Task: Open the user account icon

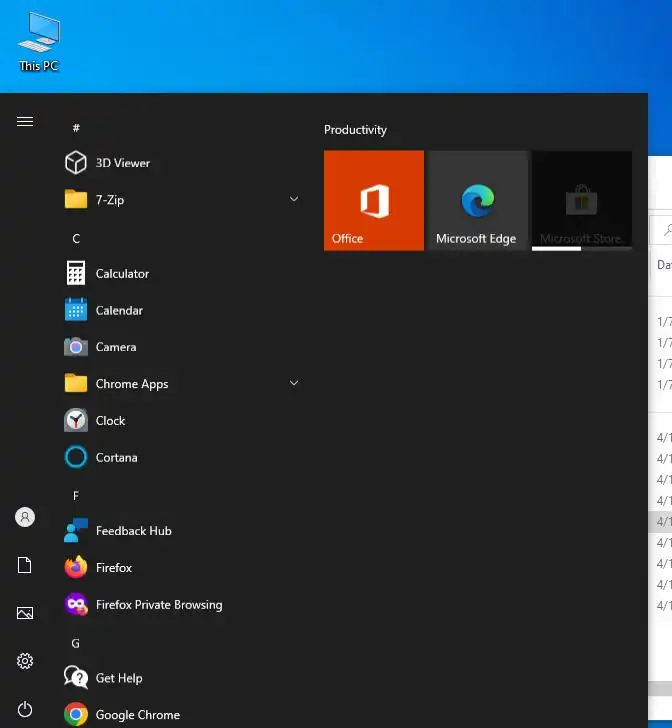Action: tap(25, 517)
